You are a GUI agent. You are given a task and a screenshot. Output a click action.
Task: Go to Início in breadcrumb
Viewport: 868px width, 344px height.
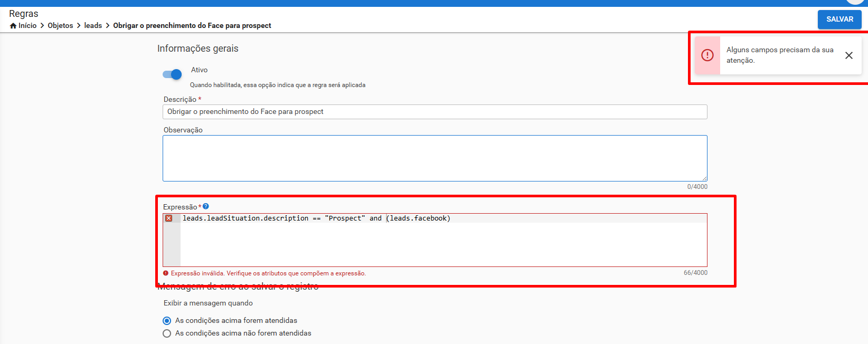click(27, 25)
